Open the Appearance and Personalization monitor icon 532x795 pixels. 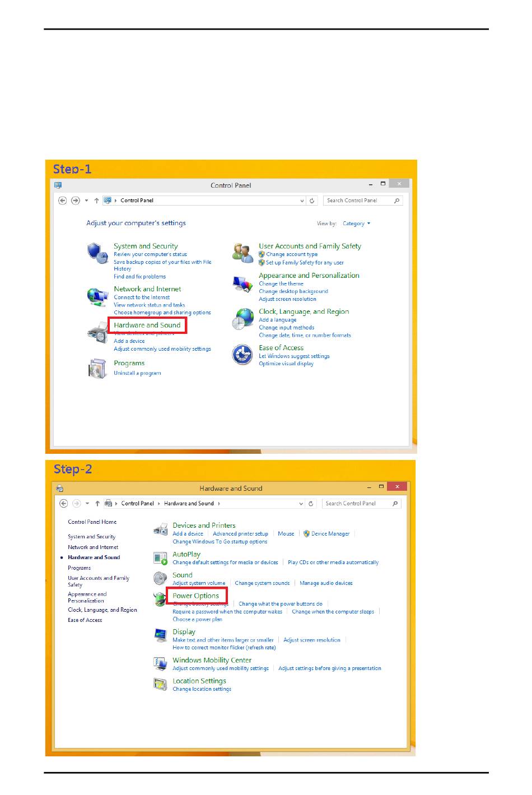[242, 283]
